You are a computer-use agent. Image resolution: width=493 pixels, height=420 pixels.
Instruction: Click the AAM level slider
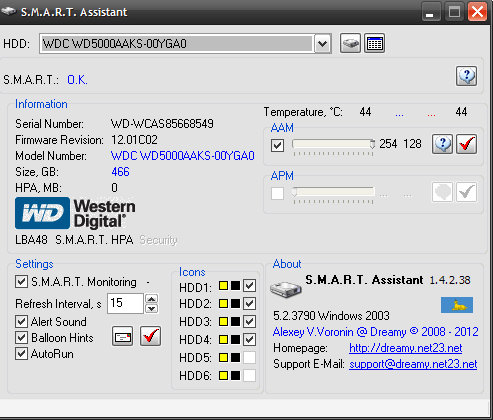point(333,144)
